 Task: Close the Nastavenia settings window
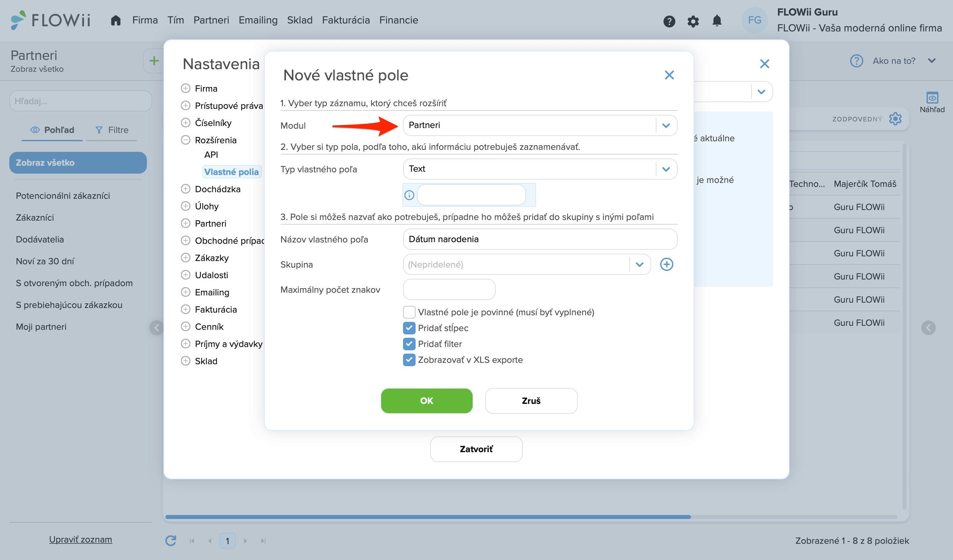pos(764,64)
